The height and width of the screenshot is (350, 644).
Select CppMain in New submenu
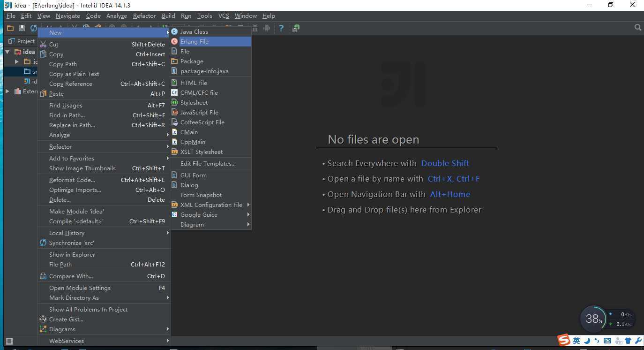click(x=210, y=142)
